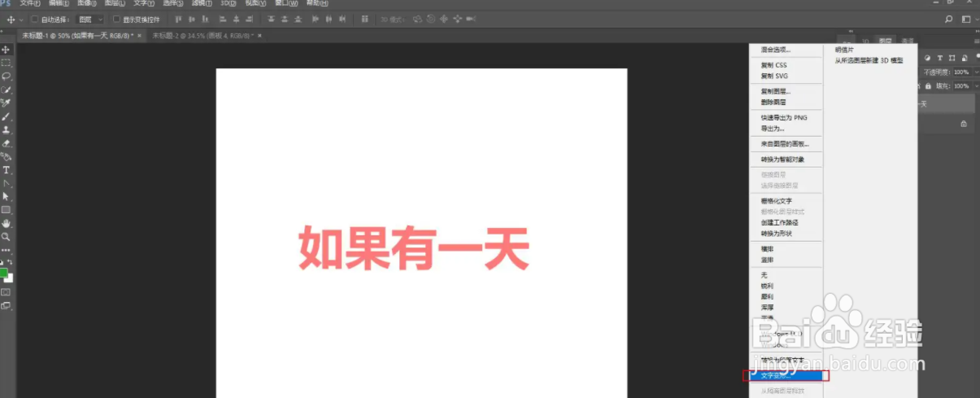This screenshot has height=398, width=980.
Task: Select the Move tool in toolbox
Action: 7,50
